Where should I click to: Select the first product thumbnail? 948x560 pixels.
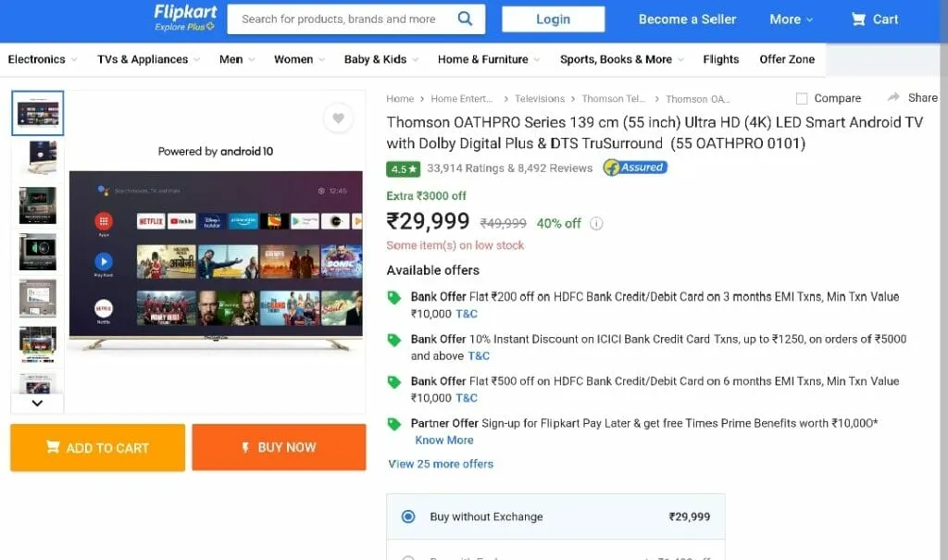(x=37, y=113)
